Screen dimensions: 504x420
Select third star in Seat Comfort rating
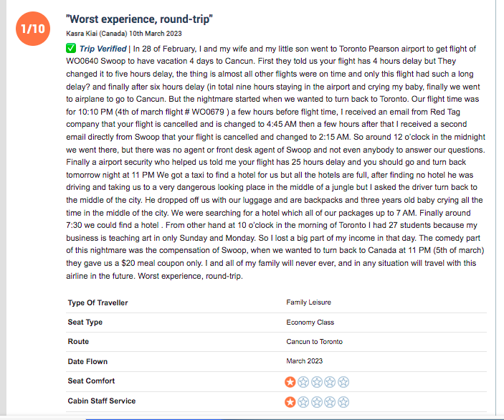tap(317, 382)
